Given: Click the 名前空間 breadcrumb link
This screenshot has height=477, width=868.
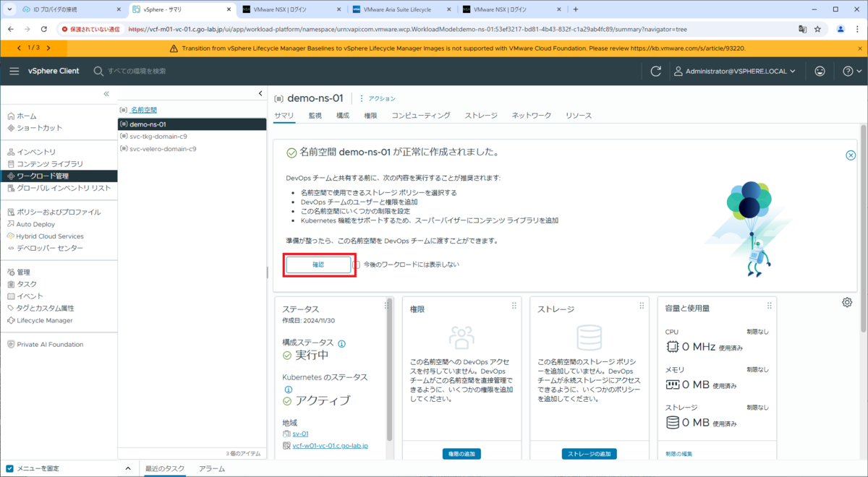Looking at the screenshot, I should pyautogui.click(x=143, y=110).
